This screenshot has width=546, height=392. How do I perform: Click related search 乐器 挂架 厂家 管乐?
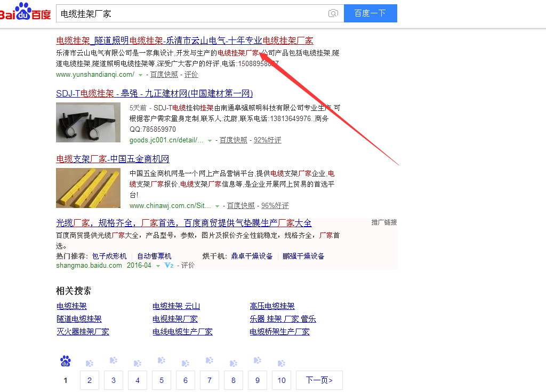tap(283, 319)
